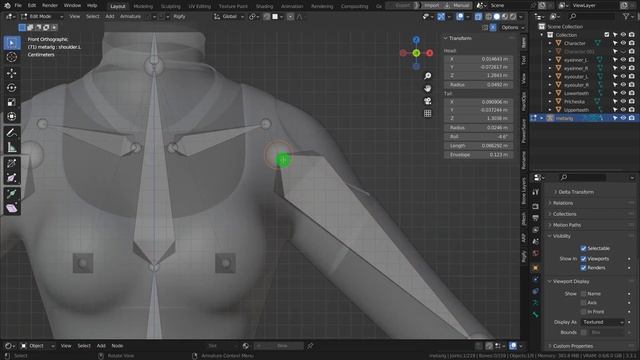640x360 pixels.
Task: Hide Character object with eye icon
Action: coord(623,43)
